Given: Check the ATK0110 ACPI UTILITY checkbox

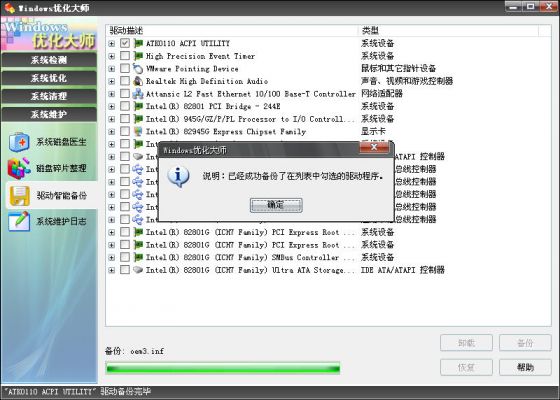Looking at the screenshot, I should point(125,43).
